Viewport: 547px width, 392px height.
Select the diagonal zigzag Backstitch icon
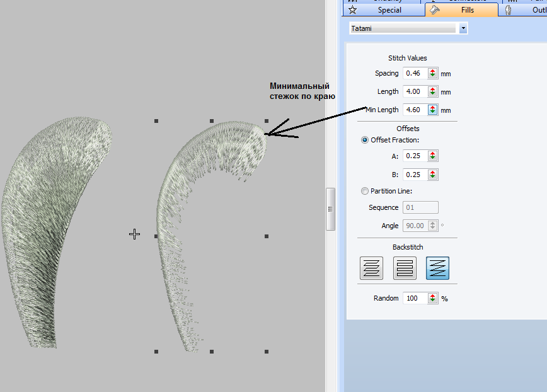pos(437,268)
